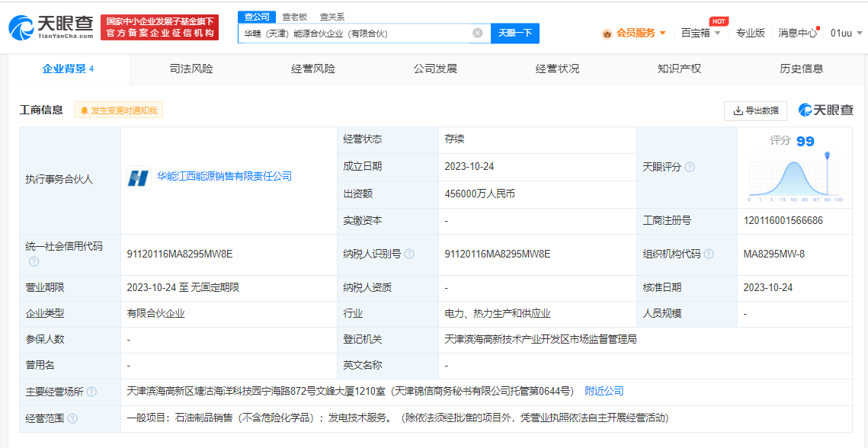Open 消息中心 notifications
The height and width of the screenshot is (448, 868).
click(797, 32)
